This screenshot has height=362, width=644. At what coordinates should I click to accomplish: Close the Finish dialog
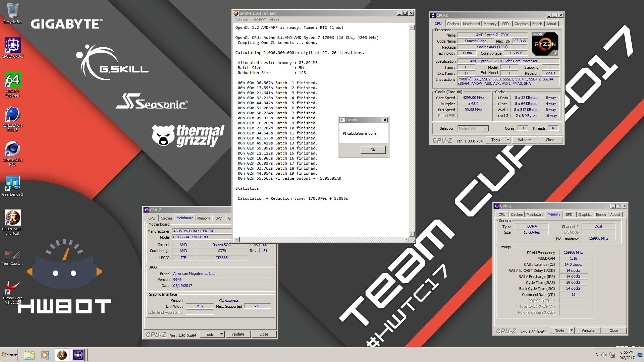tap(385, 120)
